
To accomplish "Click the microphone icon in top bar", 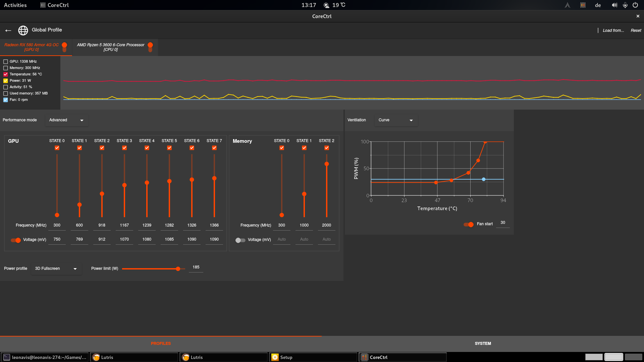I will (x=625, y=5).
